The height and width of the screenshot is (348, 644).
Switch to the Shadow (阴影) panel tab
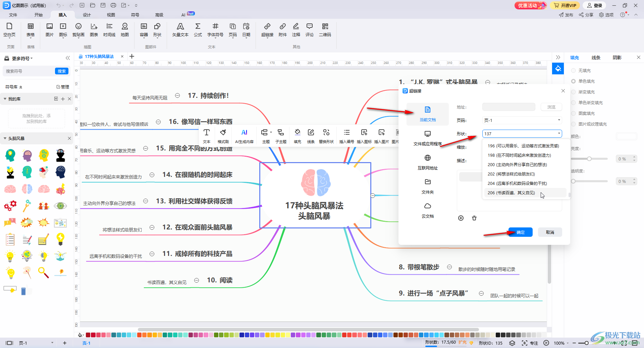coord(617,58)
